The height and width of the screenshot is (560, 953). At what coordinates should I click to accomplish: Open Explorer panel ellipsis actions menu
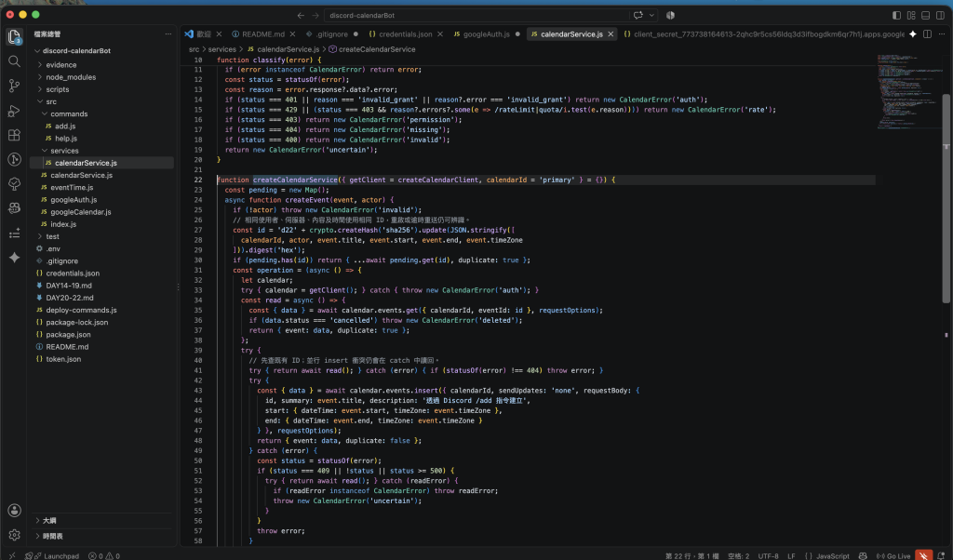168,34
